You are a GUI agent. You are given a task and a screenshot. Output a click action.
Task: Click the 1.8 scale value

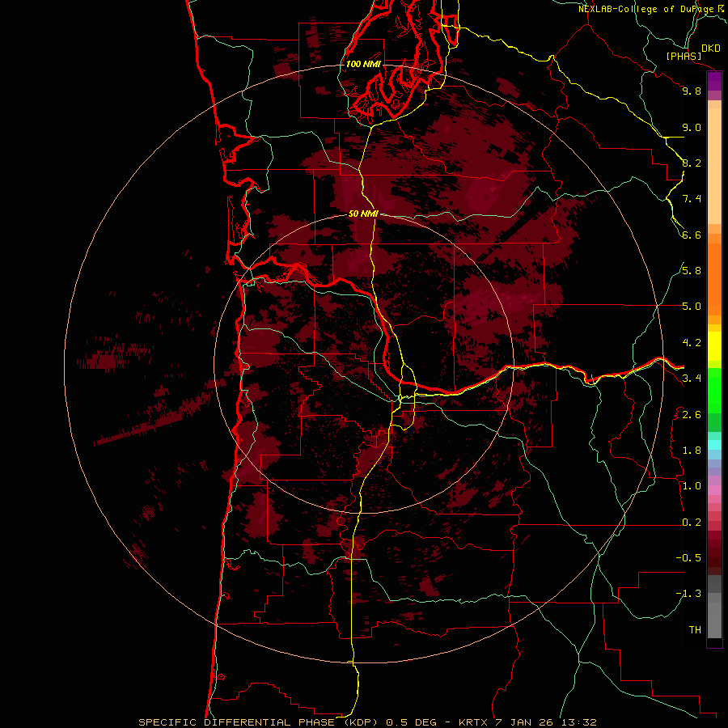click(692, 451)
